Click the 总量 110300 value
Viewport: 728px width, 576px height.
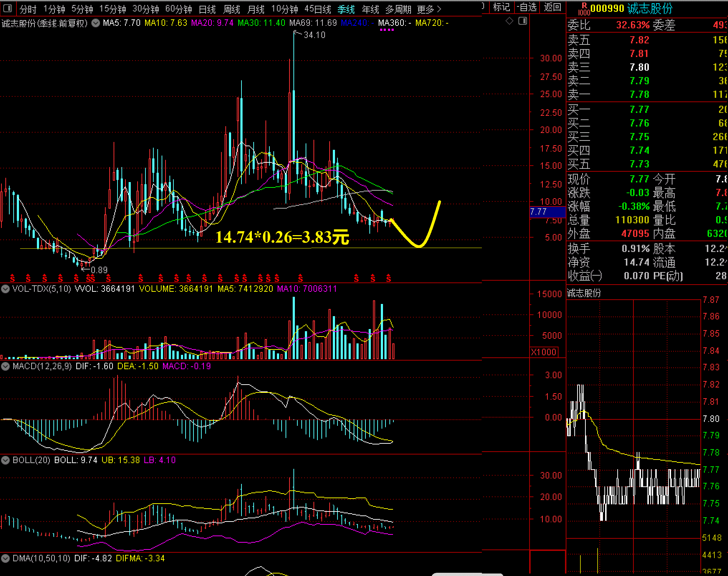pyautogui.click(x=632, y=220)
